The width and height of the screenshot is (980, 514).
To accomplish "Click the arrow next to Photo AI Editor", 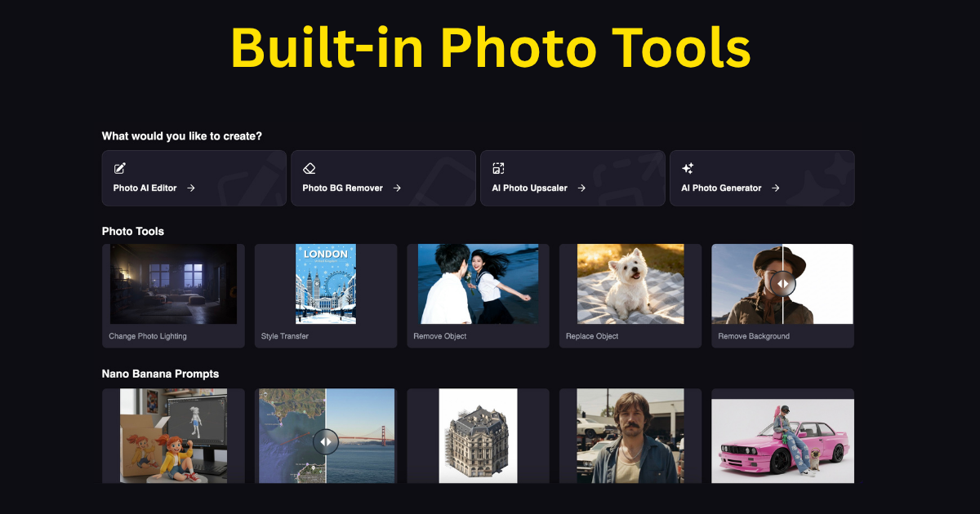I will tap(190, 188).
